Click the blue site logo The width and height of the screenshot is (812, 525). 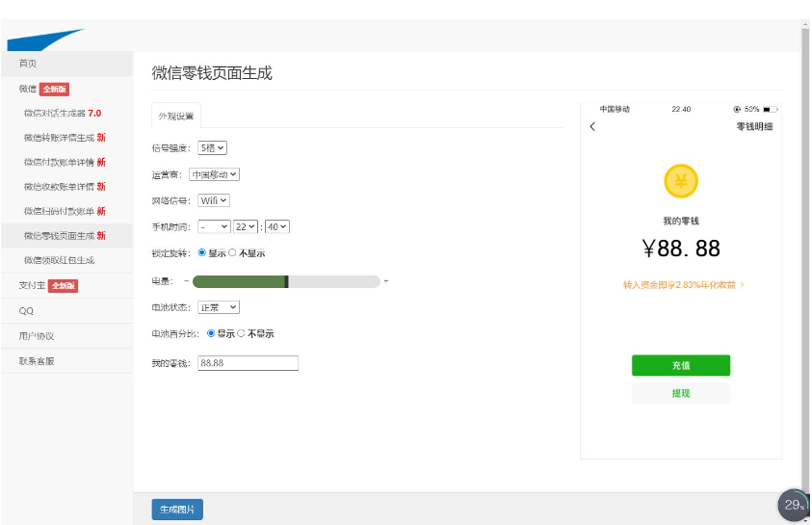click(x=45, y=39)
